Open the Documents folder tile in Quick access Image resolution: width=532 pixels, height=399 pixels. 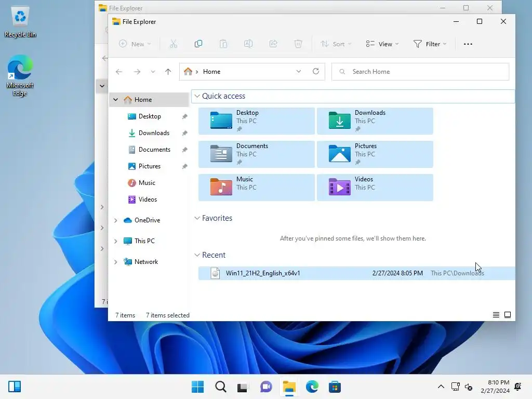257,154
